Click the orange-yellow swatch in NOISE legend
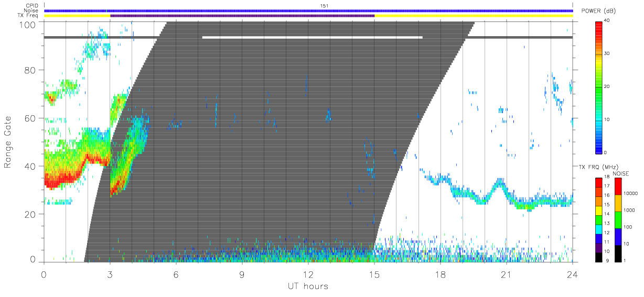The height and width of the screenshot is (297, 644). [618, 203]
